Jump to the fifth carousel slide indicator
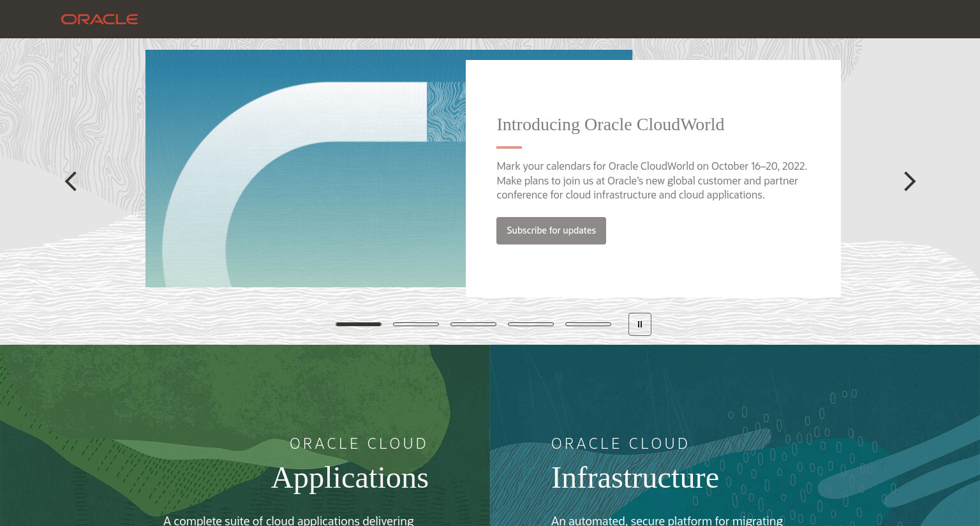 click(x=588, y=324)
